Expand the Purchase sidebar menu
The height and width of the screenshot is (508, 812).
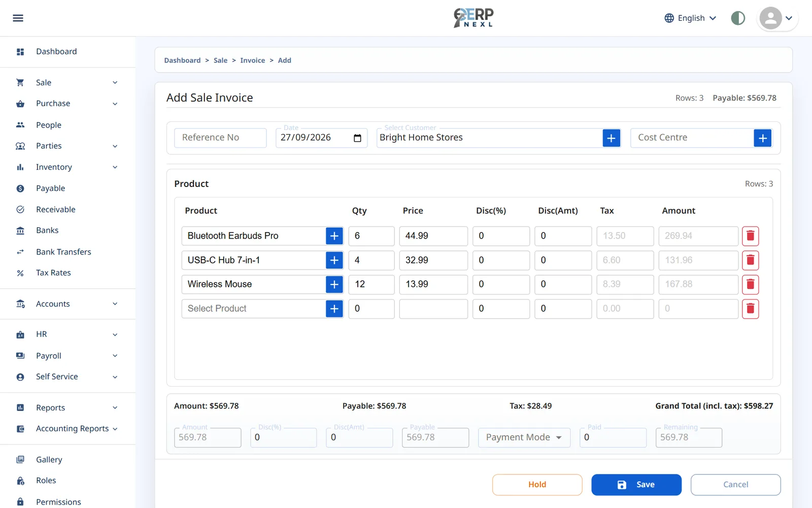(67, 104)
